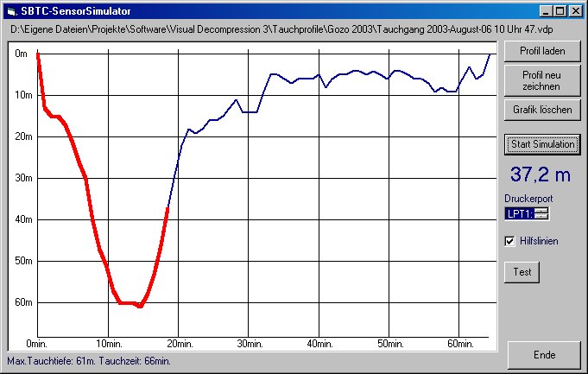Uncheck the Hilfslinien checkbox
The width and height of the screenshot is (588, 374).
pos(511,241)
